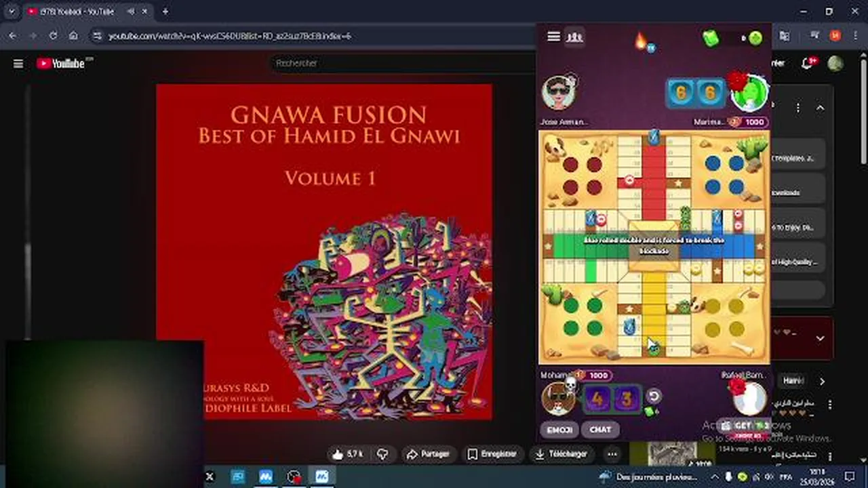Image resolution: width=868 pixels, height=488 pixels.
Task: Click the undo roll circular arrow
Action: pos(653,396)
